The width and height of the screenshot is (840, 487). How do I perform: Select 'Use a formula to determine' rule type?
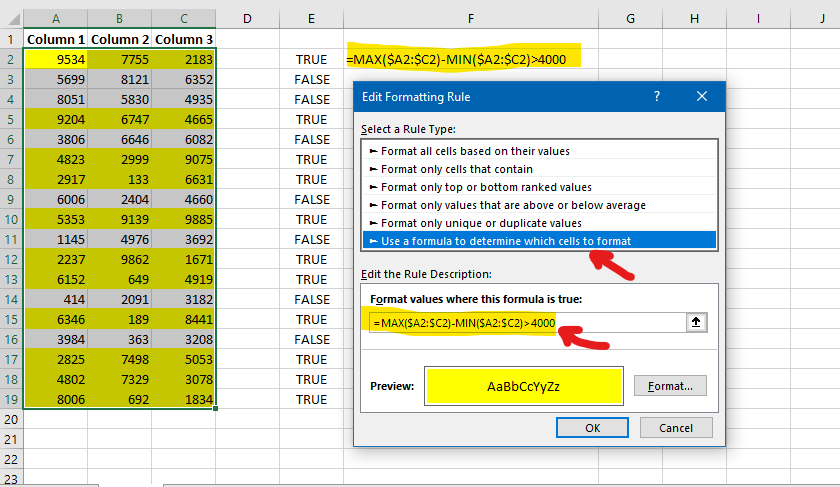[539, 241]
